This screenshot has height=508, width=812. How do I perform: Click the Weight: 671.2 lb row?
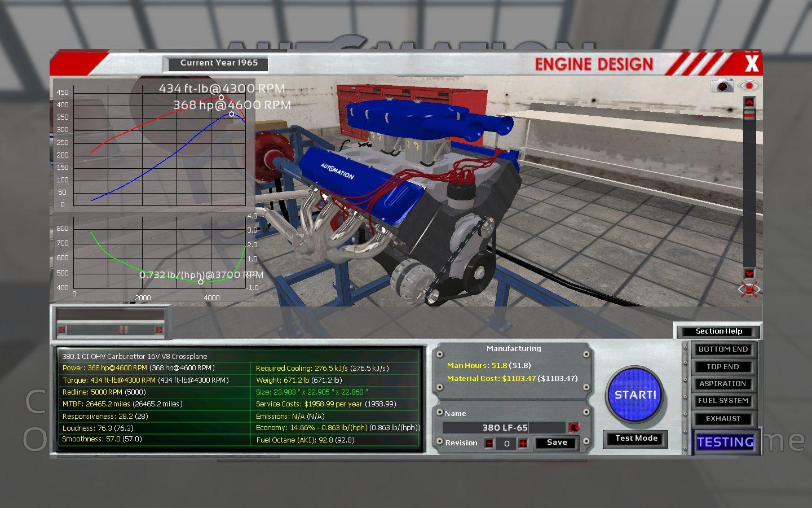pyautogui.click(x=336, y=380)
